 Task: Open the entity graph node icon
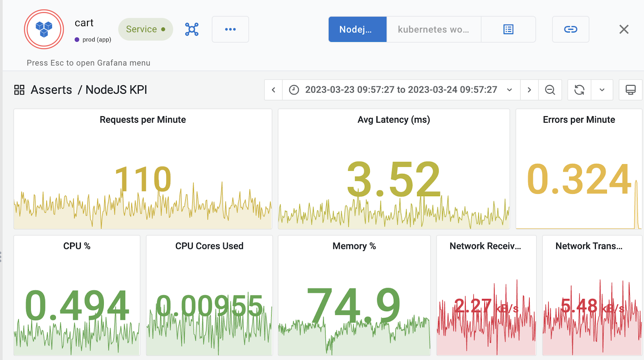click(x=192, y=29)
